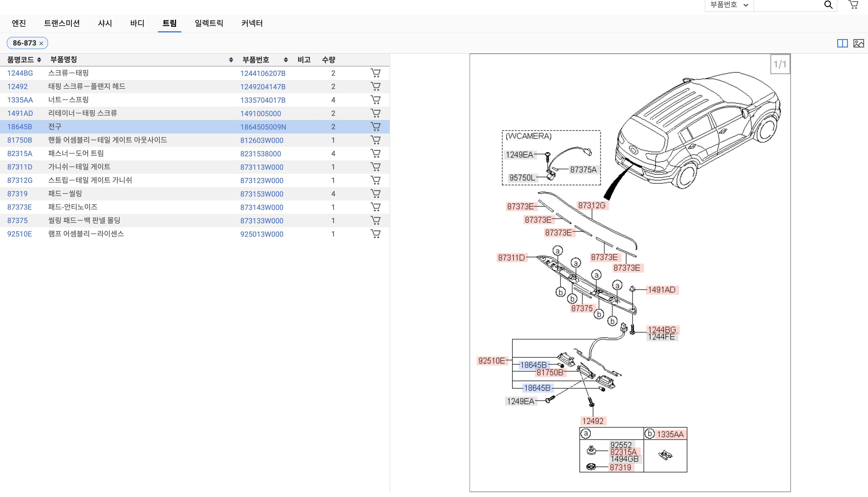Open part number 812603W000 link

[261, 140]
